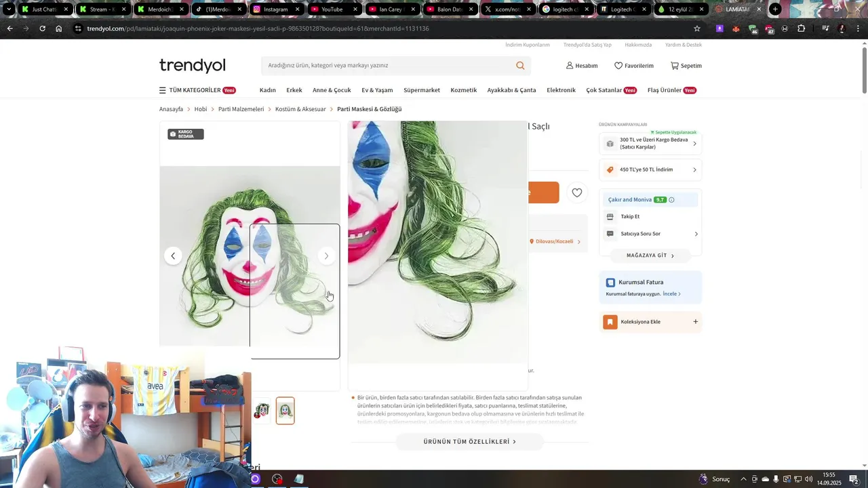Go to Parti Malzemeleri breadcrumb
Image resolution: width=868 pixels, height=488 pixels.
click(241, 109)
